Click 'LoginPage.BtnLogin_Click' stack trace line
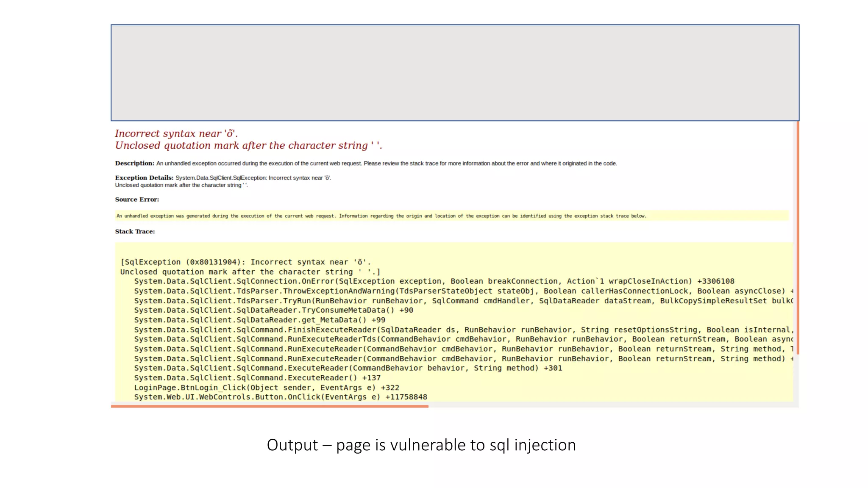The height and width of the screenshot is (488, 868). point(267,388)
